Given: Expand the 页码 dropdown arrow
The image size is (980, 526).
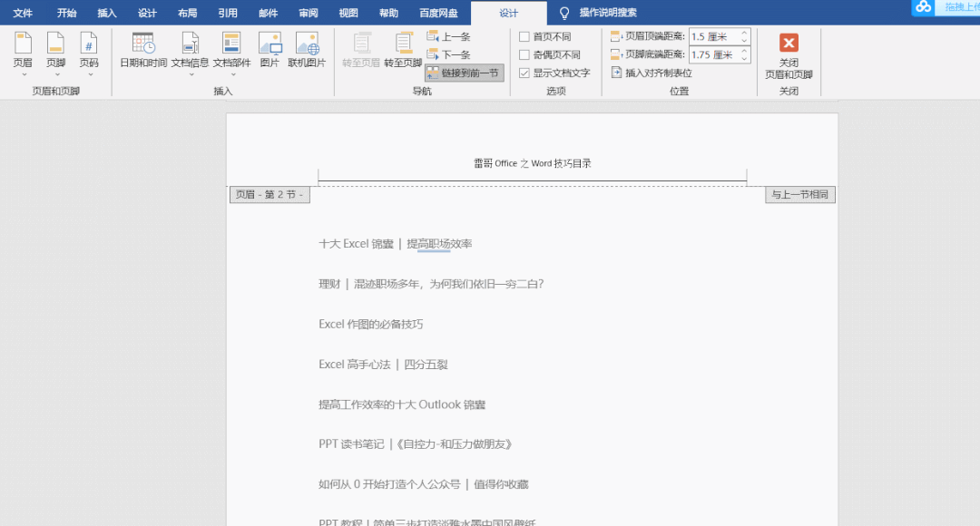Looking at the screenshot, I should coord(89,74).
